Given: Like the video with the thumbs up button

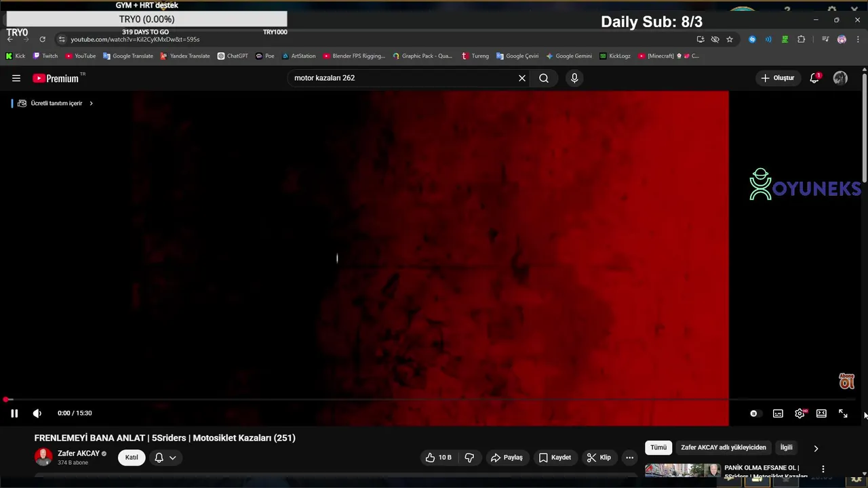Looking at the screenshot, I should [x=438, y=457].
